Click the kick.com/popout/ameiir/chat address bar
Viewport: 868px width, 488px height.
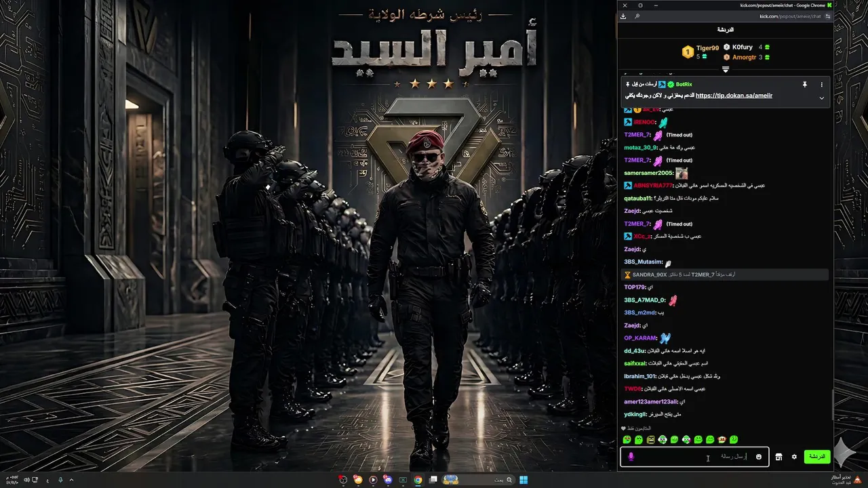(x=790, y=16)
